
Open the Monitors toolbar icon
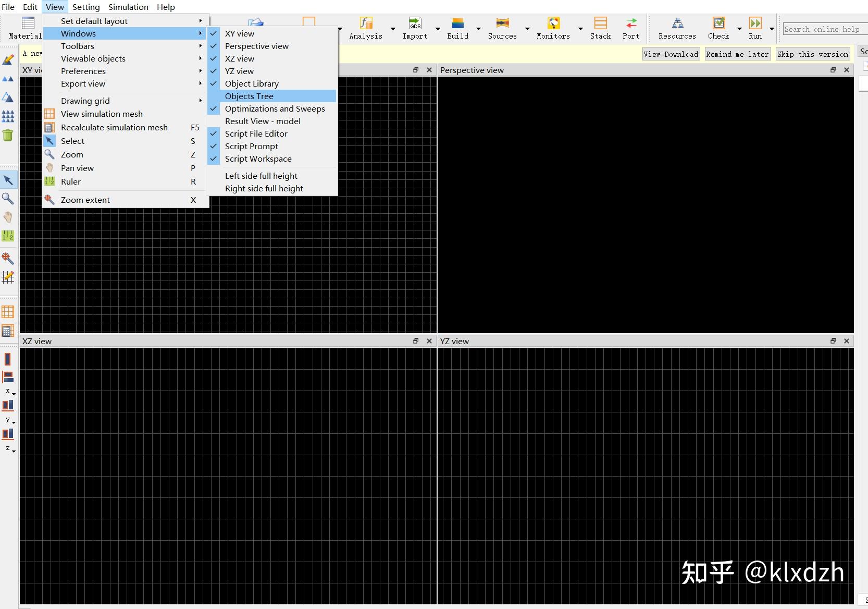pos(553,28)
